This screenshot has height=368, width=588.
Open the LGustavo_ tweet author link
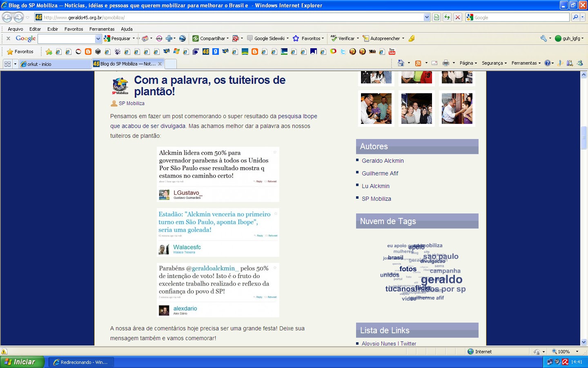[x=188, y=193]
